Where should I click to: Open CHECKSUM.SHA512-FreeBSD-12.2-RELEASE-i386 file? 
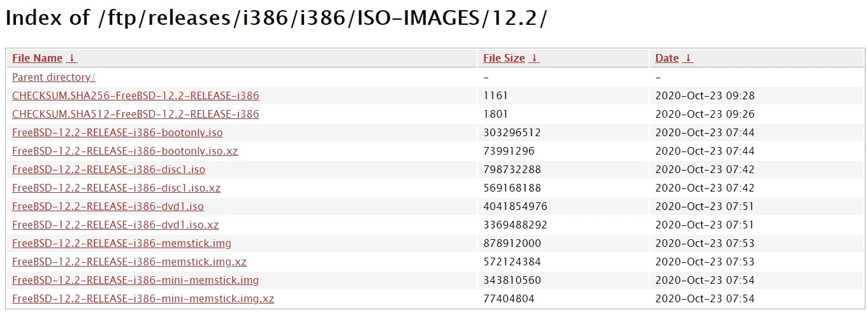(x=136, y=114)
